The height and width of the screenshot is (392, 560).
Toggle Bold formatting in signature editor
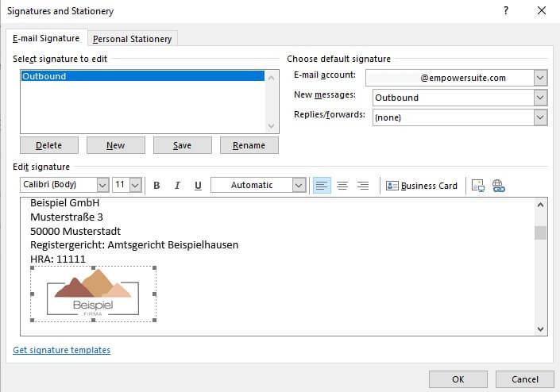coord(156,186)
